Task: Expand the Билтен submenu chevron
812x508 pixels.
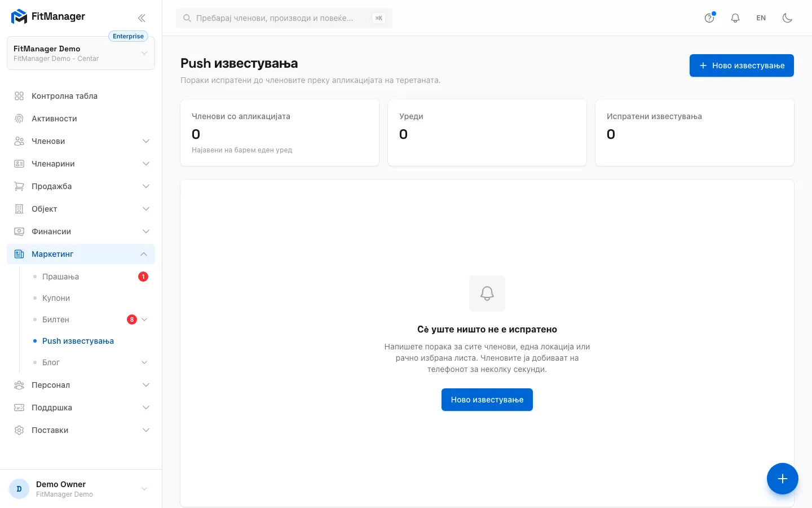Action: click(x=144, y=319)
